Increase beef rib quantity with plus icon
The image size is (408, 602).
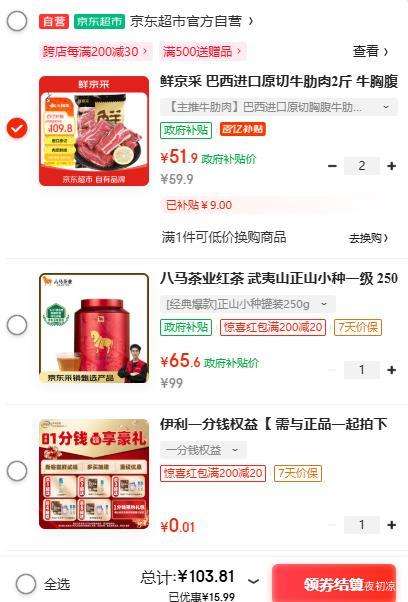tap(391, 166)
